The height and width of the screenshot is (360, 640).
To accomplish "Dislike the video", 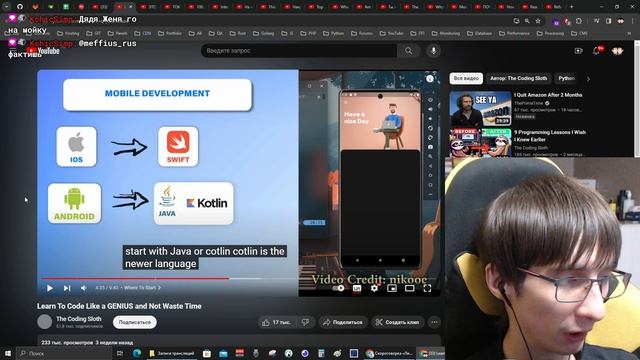I will pyautogui.click(x=305, y=322).
